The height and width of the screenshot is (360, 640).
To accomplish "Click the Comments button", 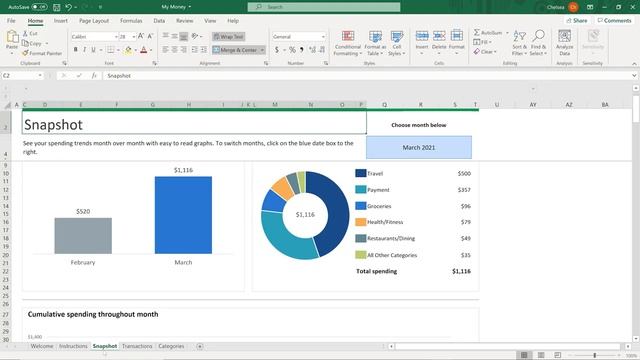I will (614, 20).
